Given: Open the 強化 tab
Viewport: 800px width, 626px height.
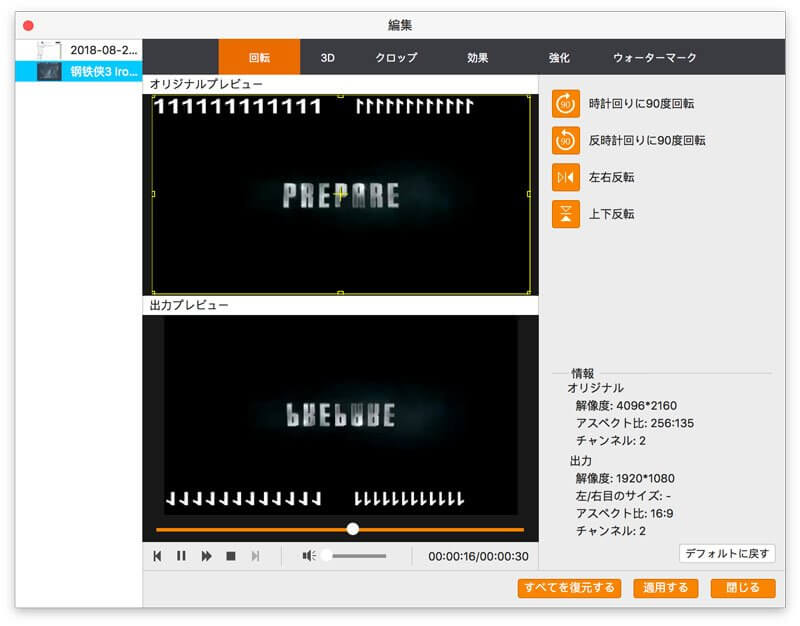Looking at the screenshot, I should point(559,58).
